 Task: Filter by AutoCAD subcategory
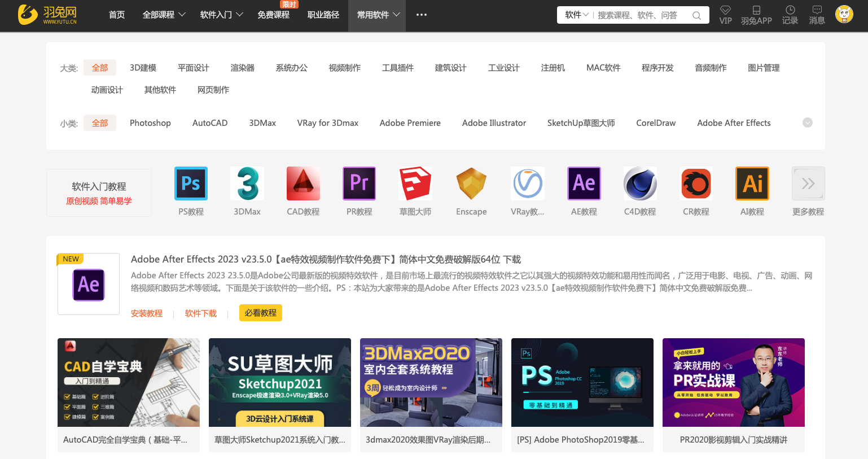point(210,123)
